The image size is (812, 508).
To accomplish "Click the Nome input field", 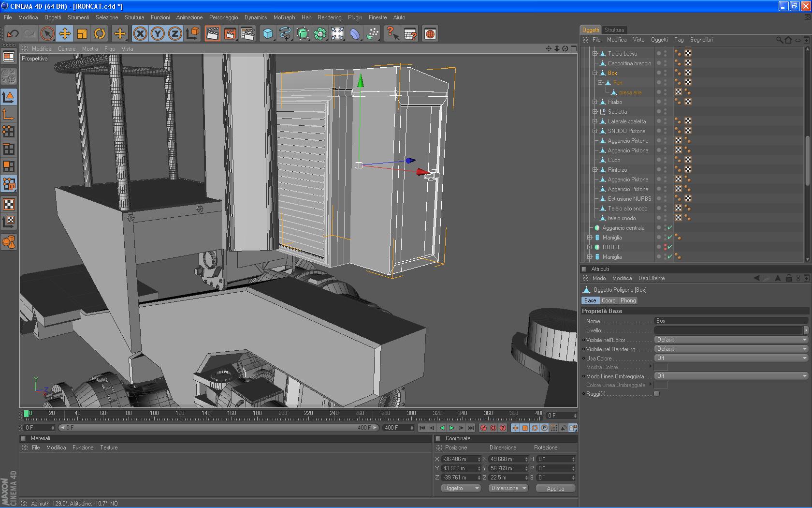I will pyautogui.click(x=730, y=321).
